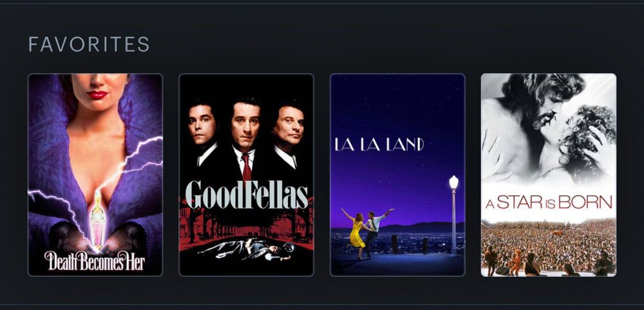Select the La La Land poster
Screen dimensions: 644x310
(x=397, y=175)
